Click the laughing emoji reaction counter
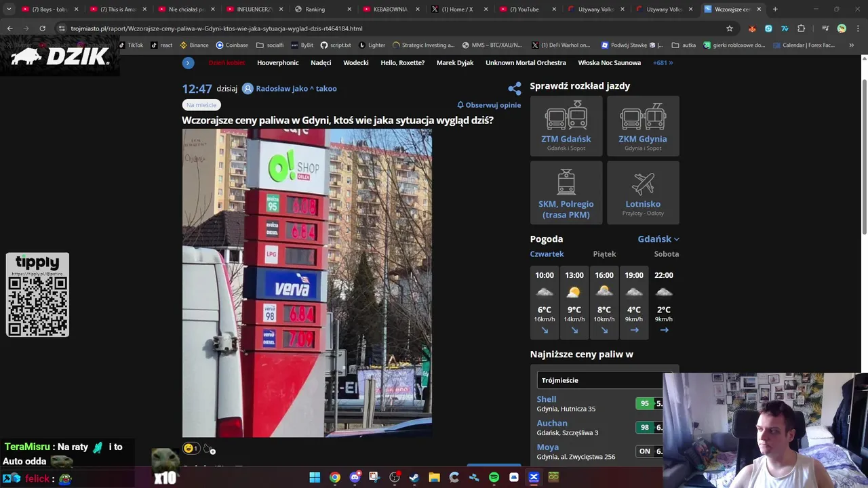Image resolution: width=868 pixels, height=488 pixels. point(191,448)
